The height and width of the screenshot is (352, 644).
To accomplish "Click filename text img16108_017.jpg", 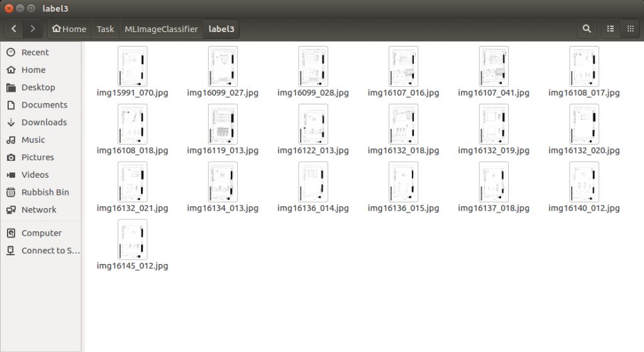I will [x=584, y=93].
